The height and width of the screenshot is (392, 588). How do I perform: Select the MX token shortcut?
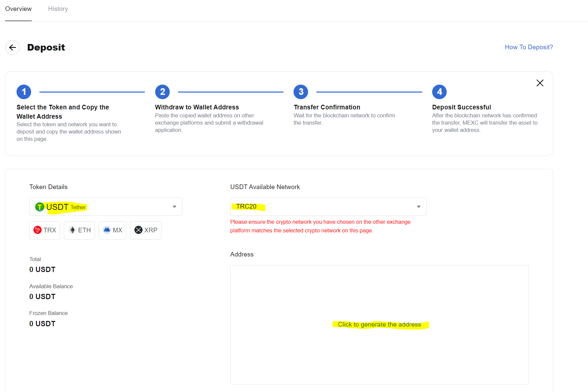[113, 230]
